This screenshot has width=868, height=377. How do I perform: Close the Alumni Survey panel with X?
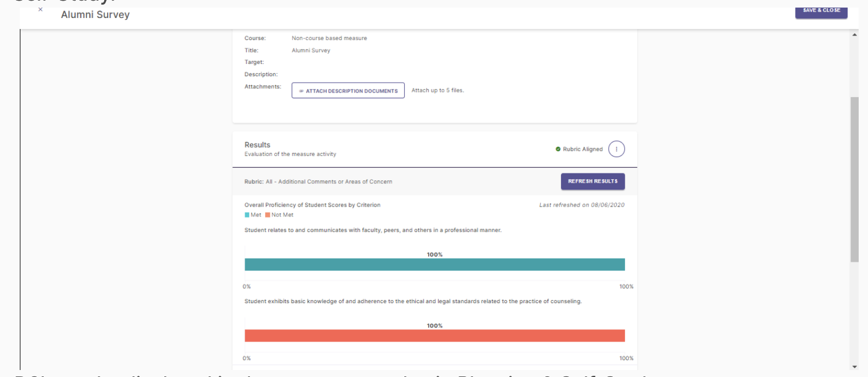(x=40, y=10)
